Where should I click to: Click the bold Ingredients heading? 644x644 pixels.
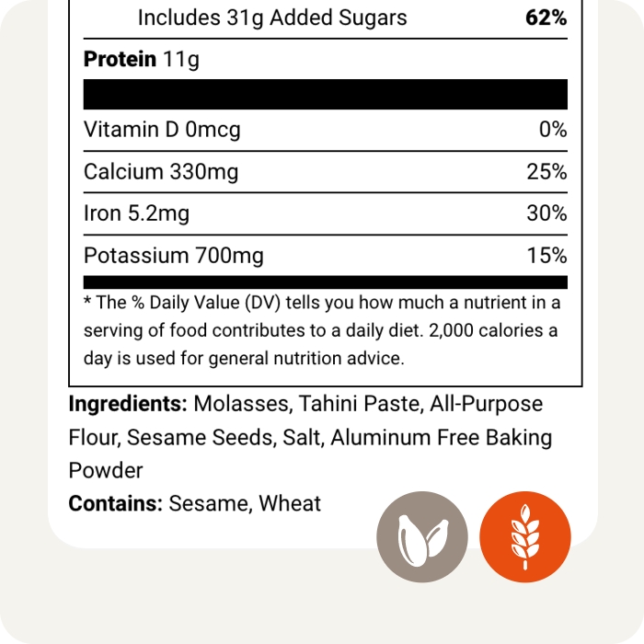(x=128, y=404)
